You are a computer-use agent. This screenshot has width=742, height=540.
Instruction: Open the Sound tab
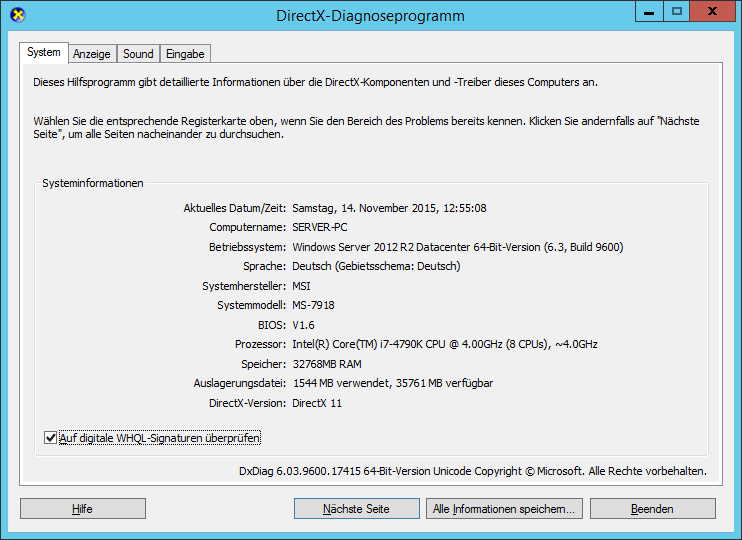click(138, 54)
